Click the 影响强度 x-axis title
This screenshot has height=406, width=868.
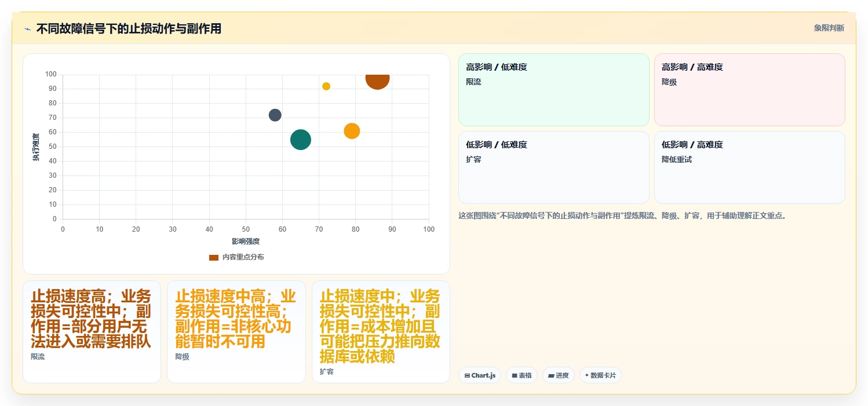coord(246,241)
